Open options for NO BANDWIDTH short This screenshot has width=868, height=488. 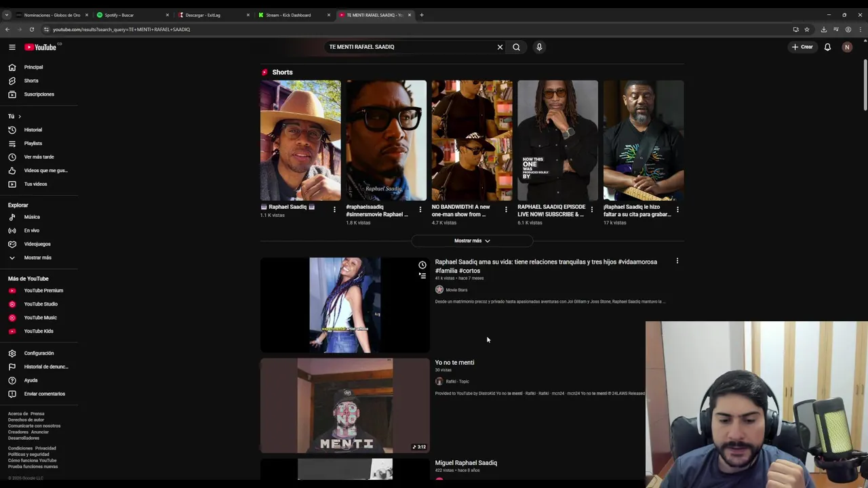[506, 209]
